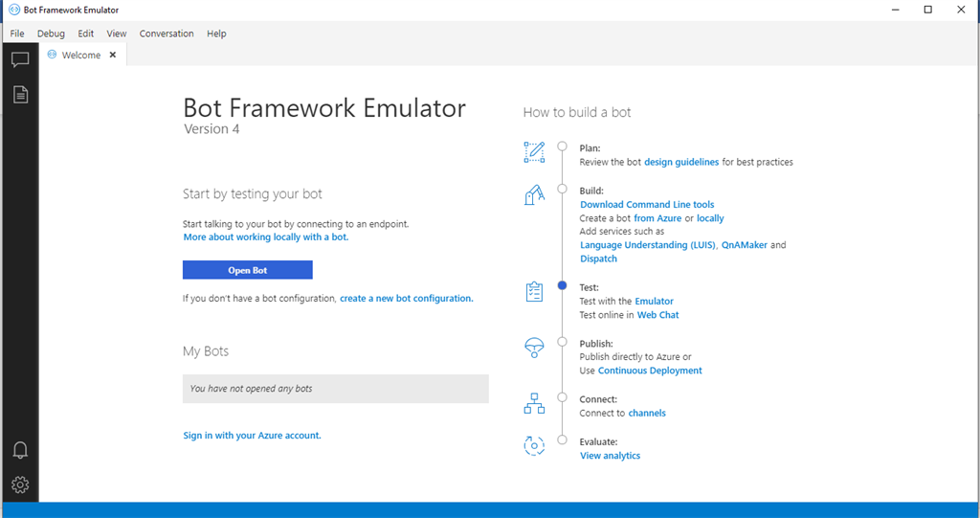Open the Web Chat link

tap(657, 315)
